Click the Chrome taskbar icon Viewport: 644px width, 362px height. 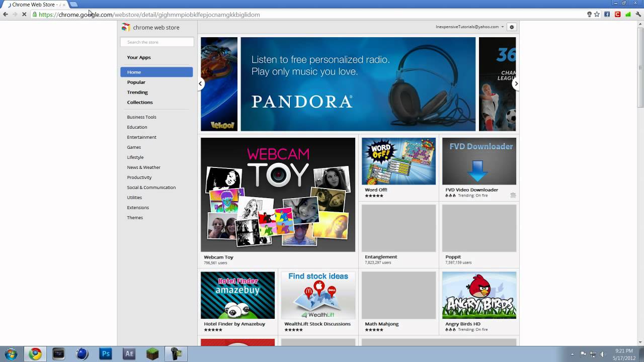pos(35,354)
